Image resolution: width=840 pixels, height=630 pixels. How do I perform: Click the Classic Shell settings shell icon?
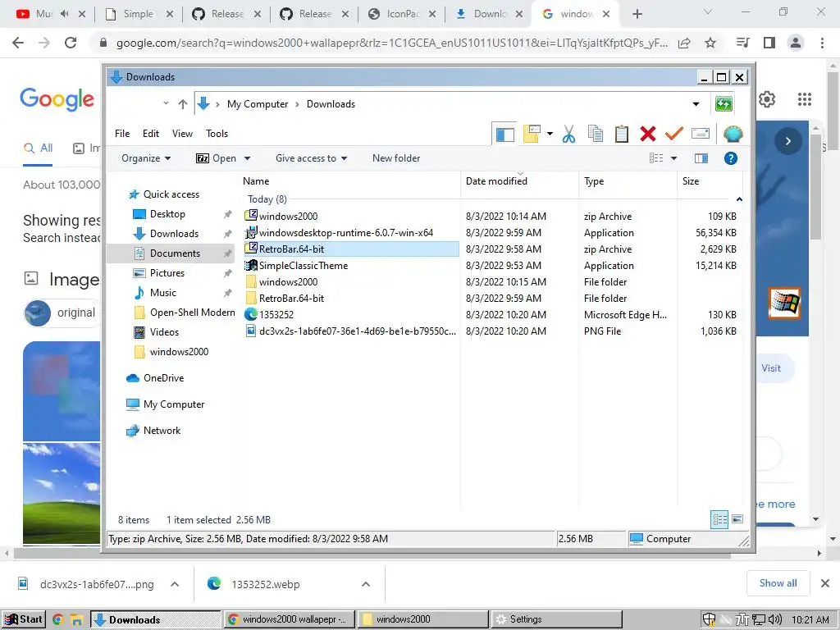(x=733, y=134)
